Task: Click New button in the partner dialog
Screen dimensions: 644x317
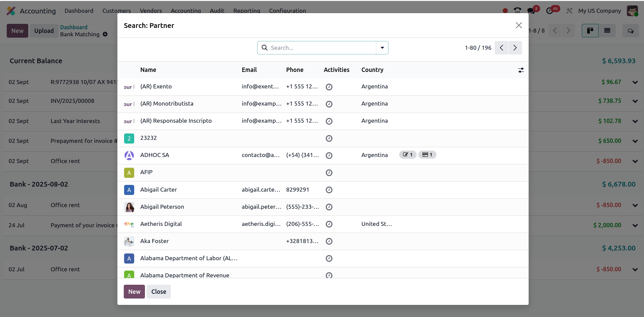Action: pos(134,292)
